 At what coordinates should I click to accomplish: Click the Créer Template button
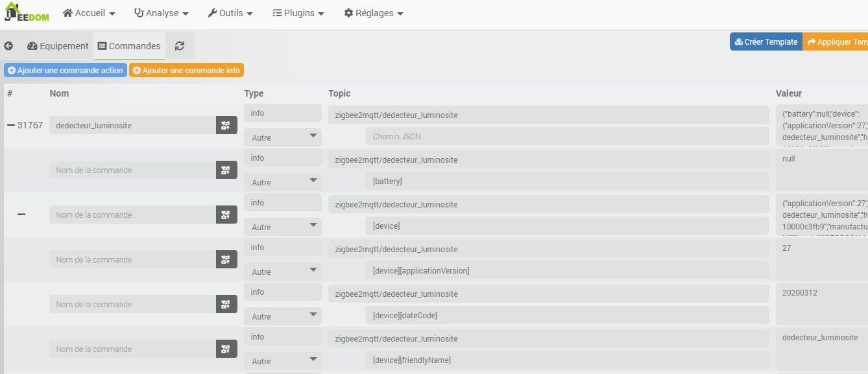pyautogui.click(x=766, y=42)
